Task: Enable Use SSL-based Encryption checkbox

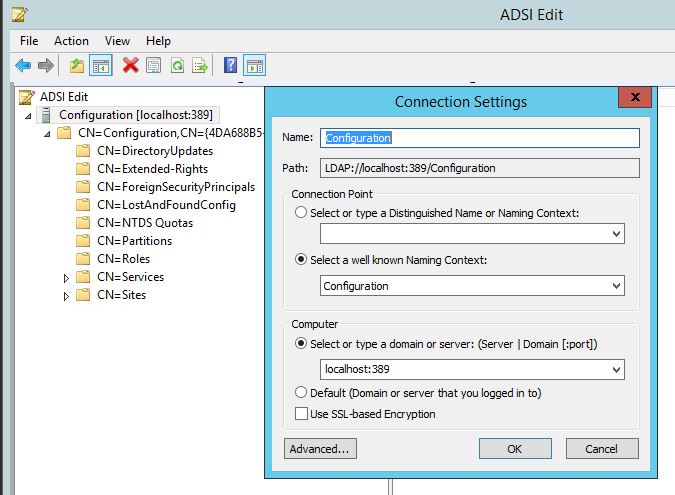Action: coord(301,414)
